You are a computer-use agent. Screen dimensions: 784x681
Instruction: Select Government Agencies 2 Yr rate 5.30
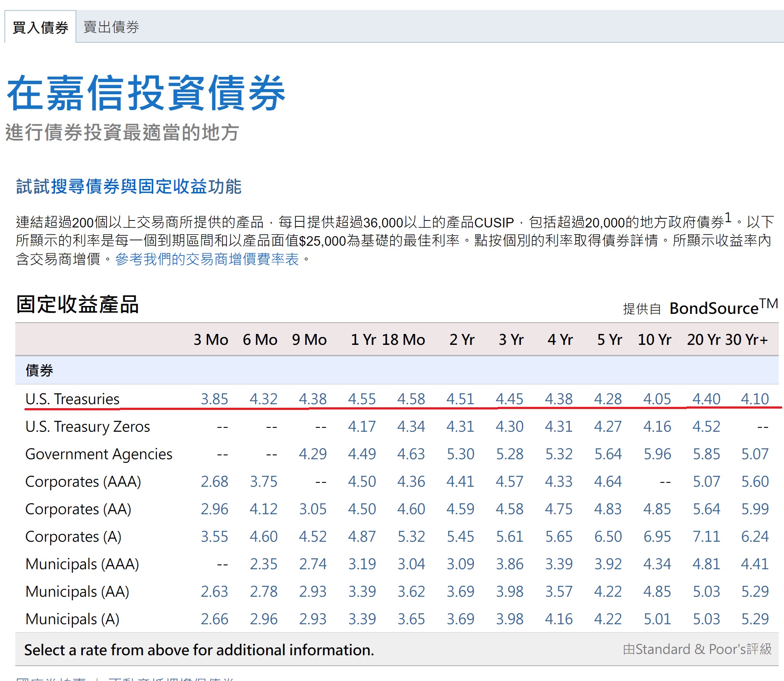pyautogui.click(x=460, y=454)
